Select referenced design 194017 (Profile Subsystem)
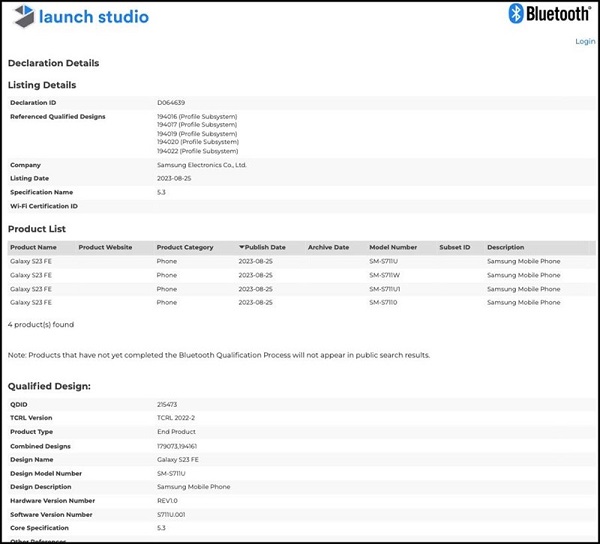The width and height of the screenshot is (600, 544). (x=197, y=125)
